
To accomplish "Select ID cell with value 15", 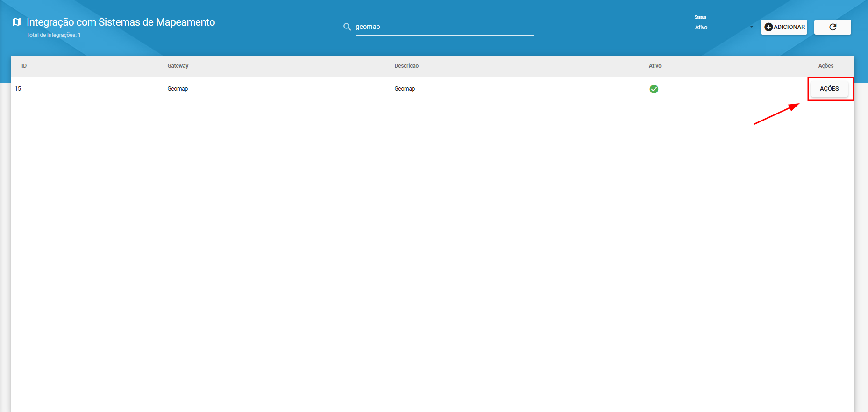I will tap(18, 89).
